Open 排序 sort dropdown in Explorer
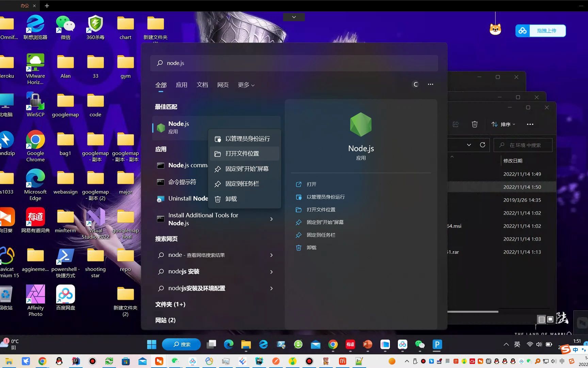 (503, 124)
